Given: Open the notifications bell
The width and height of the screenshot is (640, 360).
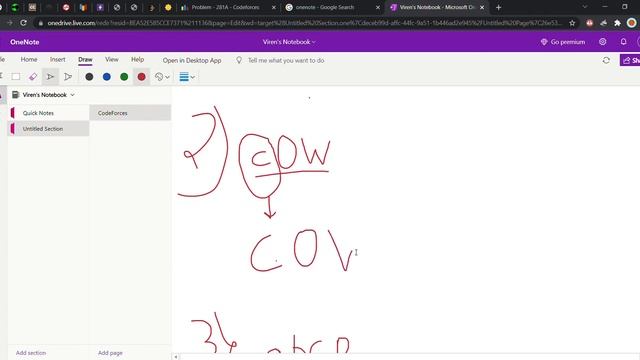Looking at the screenshot, I should tap(623, 42).
